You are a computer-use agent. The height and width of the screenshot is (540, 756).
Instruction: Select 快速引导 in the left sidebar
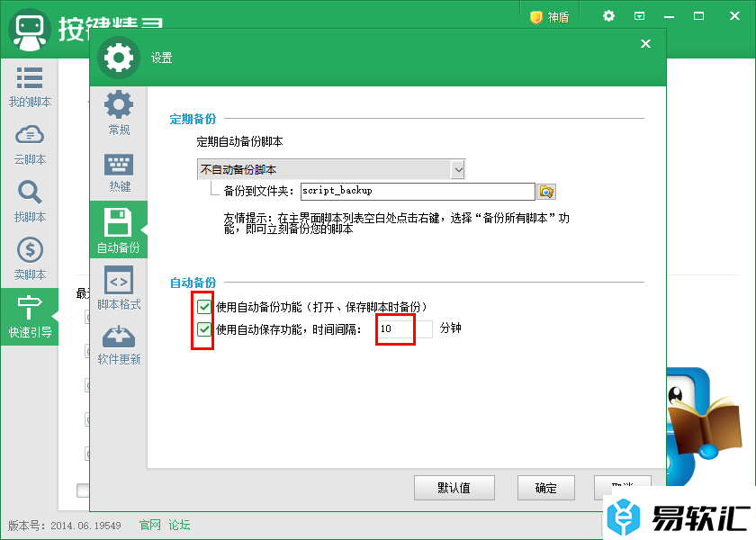click(30, 317)
